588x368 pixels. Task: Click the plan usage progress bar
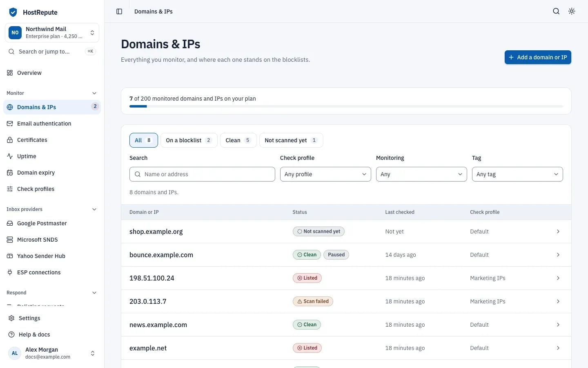coord(346,106)
